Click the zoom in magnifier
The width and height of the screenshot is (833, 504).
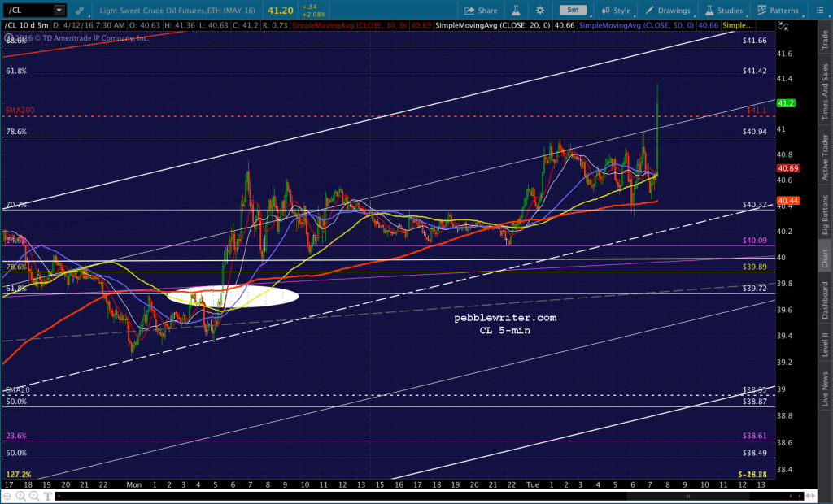click(x=20, y=496)
